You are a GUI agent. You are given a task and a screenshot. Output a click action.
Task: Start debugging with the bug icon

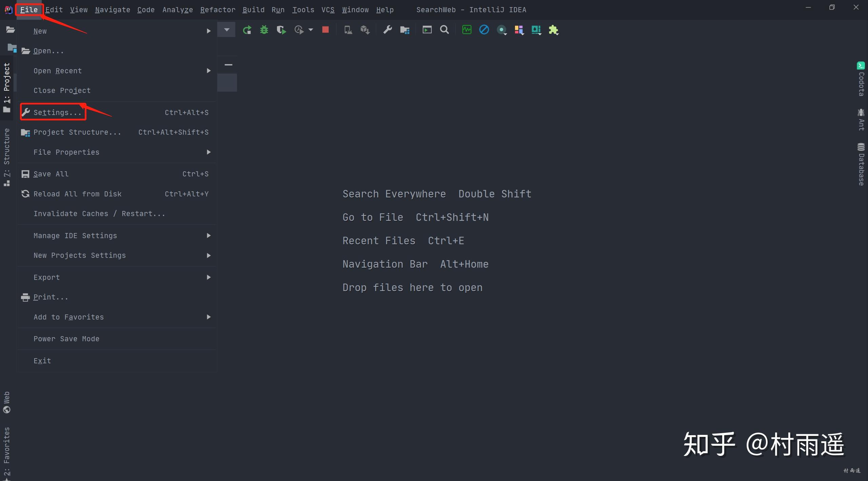coord(264,30)
